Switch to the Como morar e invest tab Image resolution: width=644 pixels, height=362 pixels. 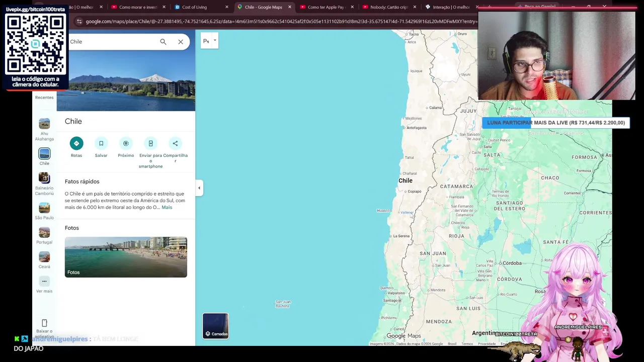click(138, 7)
